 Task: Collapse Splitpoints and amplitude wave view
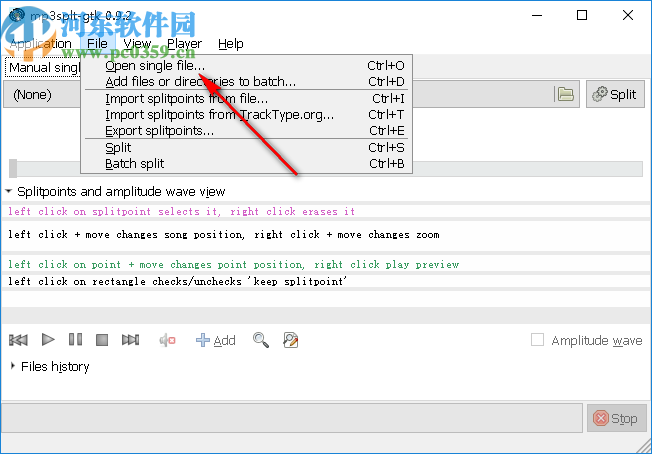(115, 192)
